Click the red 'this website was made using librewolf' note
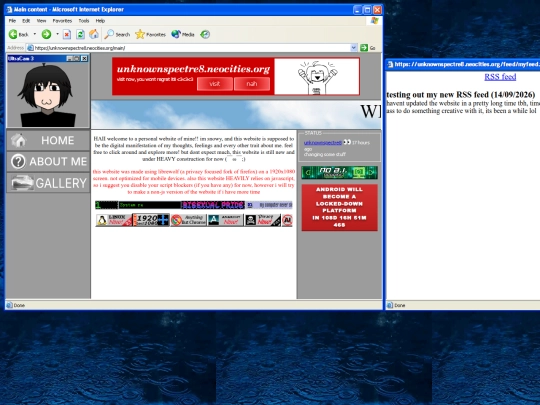 click(x=194, y=181)
